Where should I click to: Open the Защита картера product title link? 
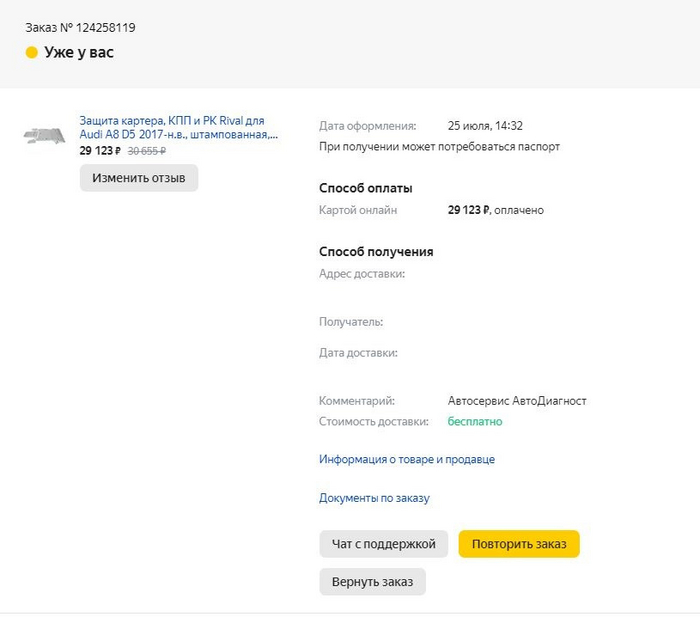pyautogui.click(x=178, y=127)
